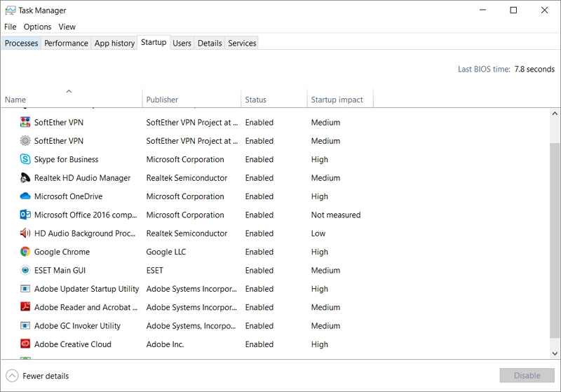
Task: Click the Task Manager title bar icon
Action: pos(10,11)
